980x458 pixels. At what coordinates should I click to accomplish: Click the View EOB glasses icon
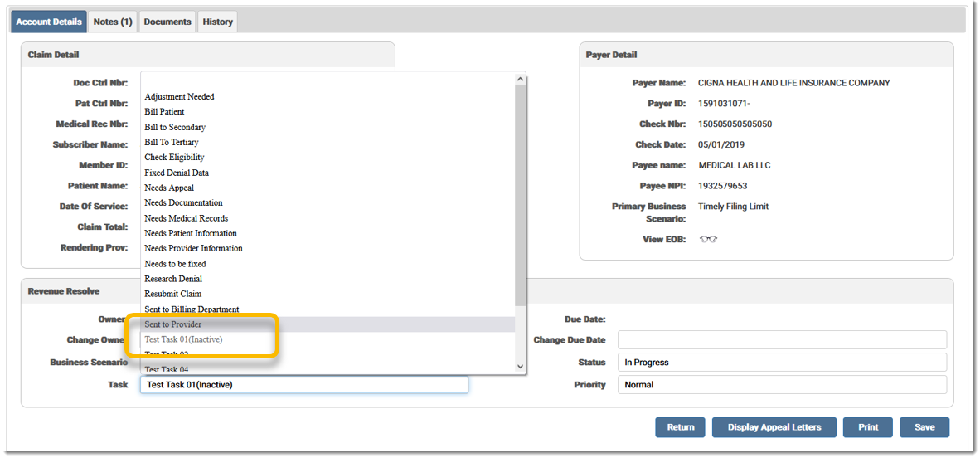(x=708, y=240)
